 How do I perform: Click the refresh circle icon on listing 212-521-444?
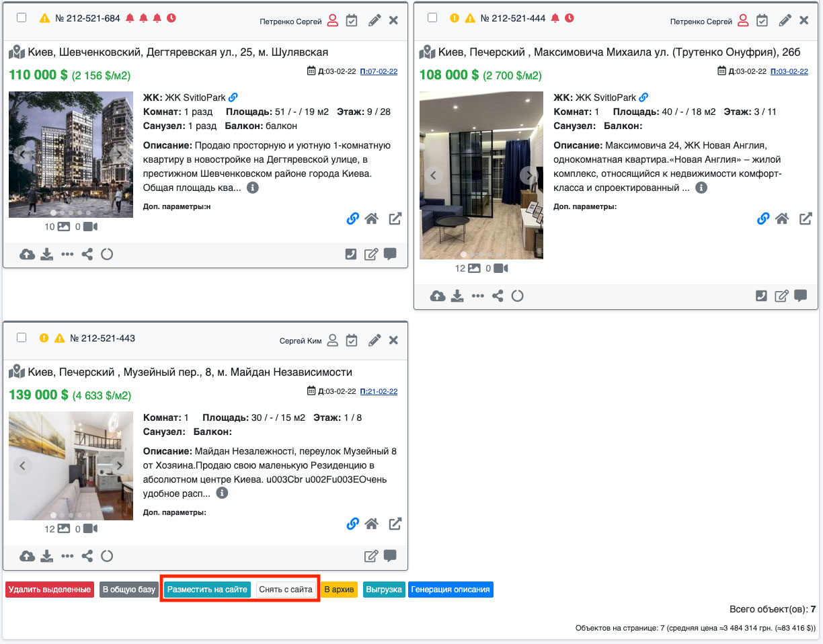[517, 296]
